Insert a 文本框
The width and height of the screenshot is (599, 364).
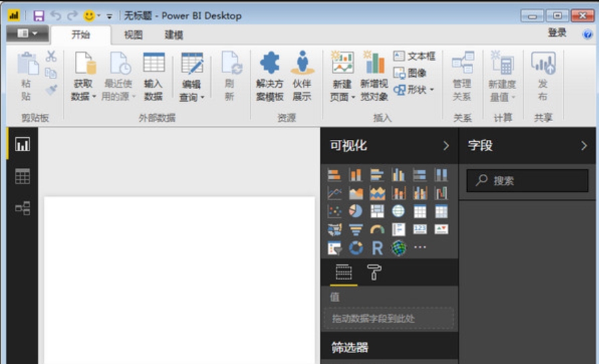click(414, 56)
